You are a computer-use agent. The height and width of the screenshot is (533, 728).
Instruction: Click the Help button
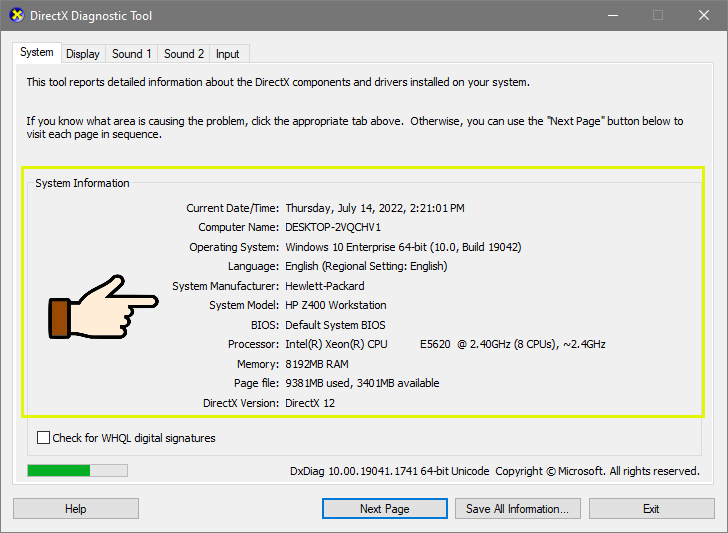point(76,509)
